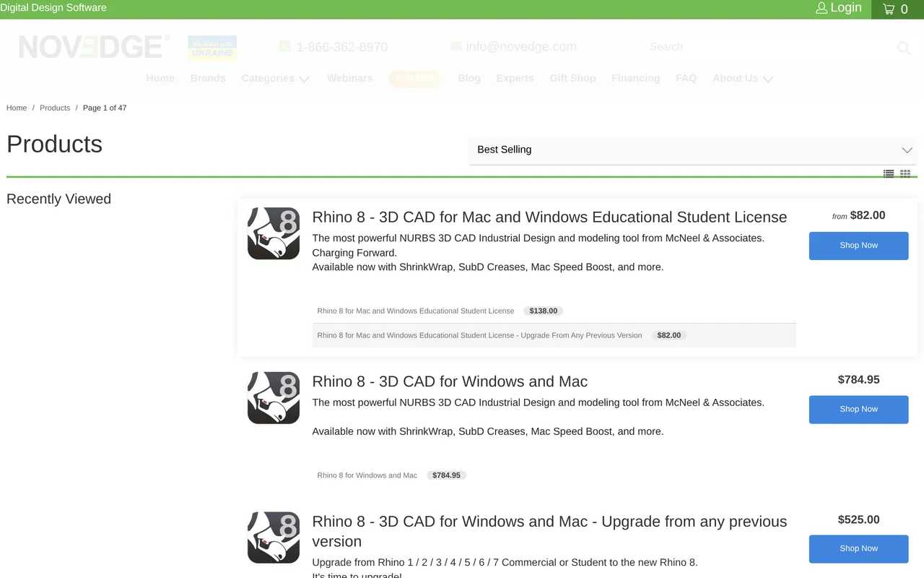Open Rhino 8 Educational Student License title

[549, 217]
